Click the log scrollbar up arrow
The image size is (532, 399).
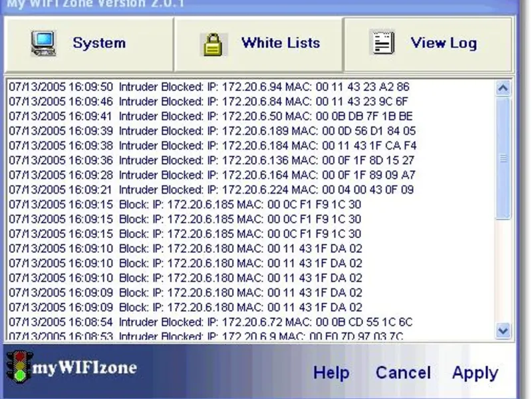click(503, 88)
